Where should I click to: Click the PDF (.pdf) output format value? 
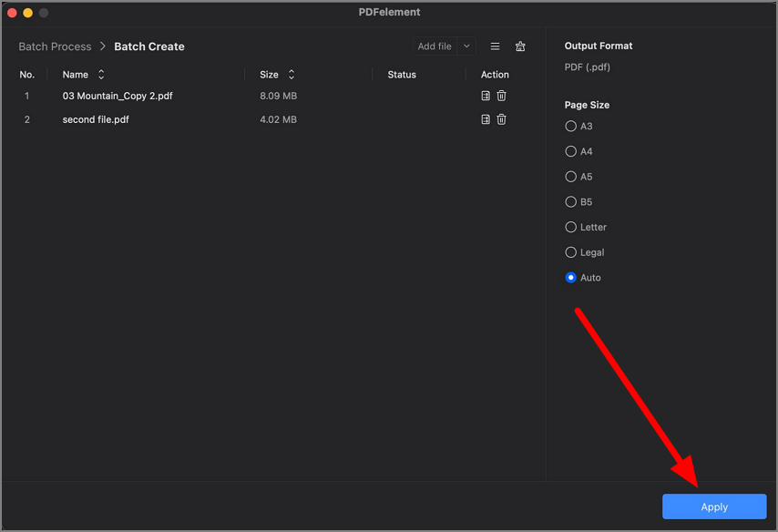[x=587, y=67]
